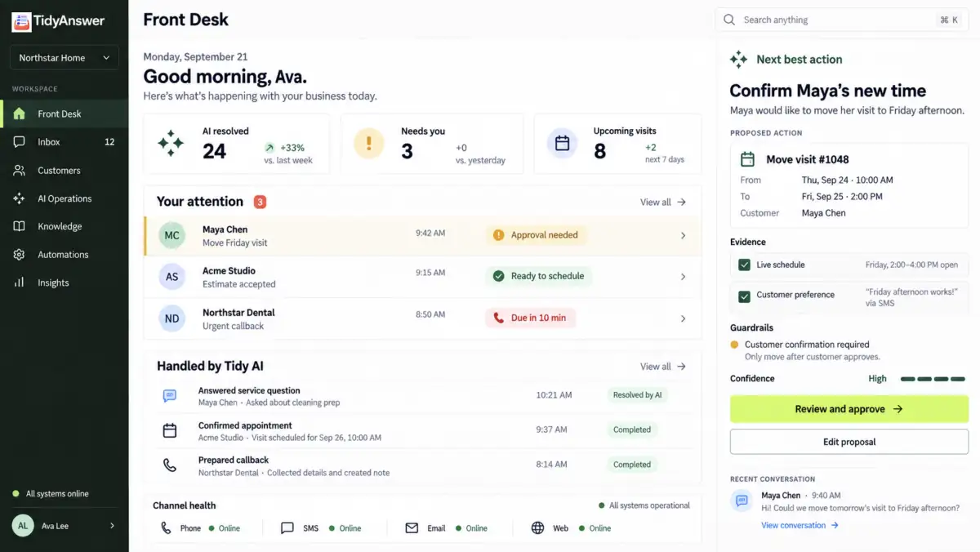
Task: Expand the Ava Lee account menu chevron
Action: 112,526
